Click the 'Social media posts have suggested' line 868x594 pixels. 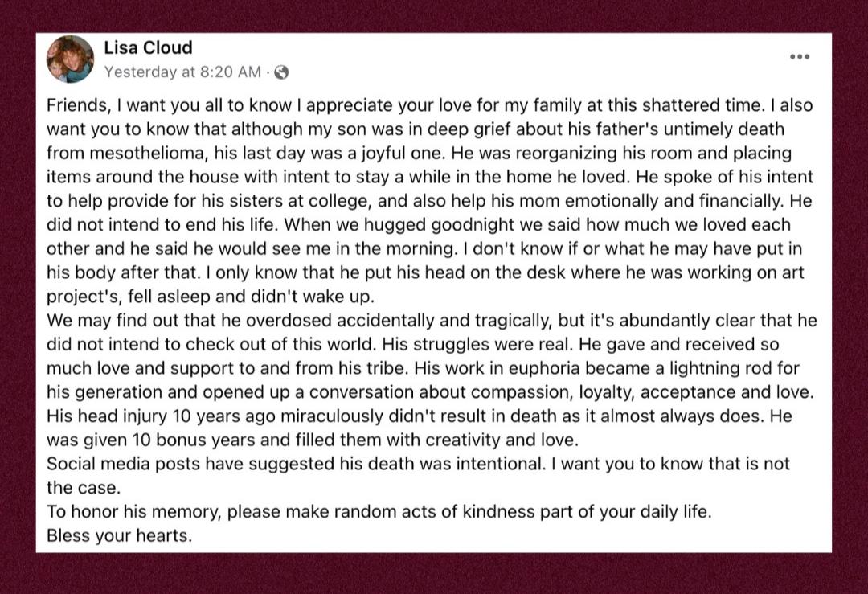point(158,464)
